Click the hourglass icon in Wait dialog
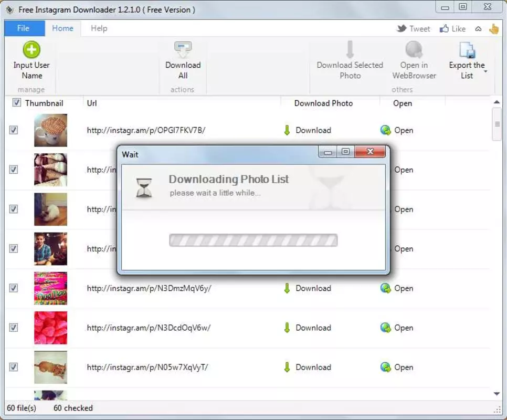Screen dimensions: 507x420 pyautogui.click(x=144, y=187)
